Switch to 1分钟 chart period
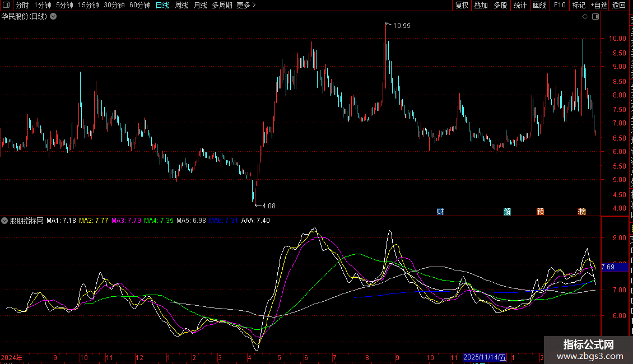The width and height of the screenshot is (633, 364). point(43,5)
